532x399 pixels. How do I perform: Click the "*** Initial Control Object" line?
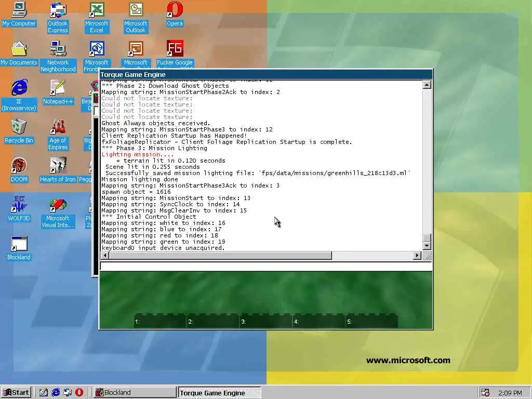pyautogui.click(x=149, y=217)
